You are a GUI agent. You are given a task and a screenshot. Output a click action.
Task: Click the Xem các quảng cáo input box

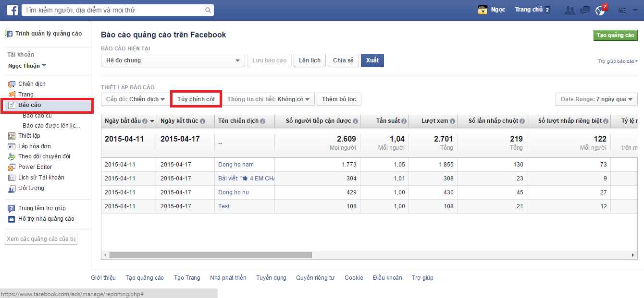point(41,239)
